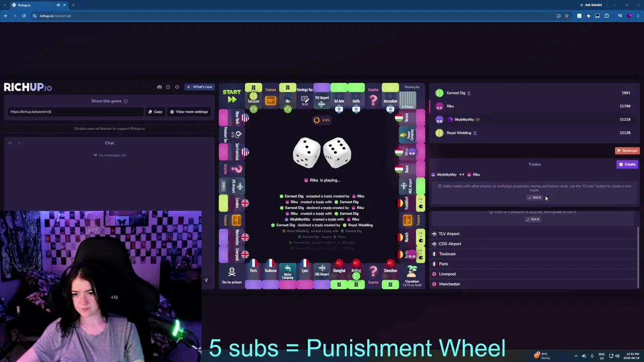
Task: Select the Toulouse tile on the board
Action: [x=271, y=276]
